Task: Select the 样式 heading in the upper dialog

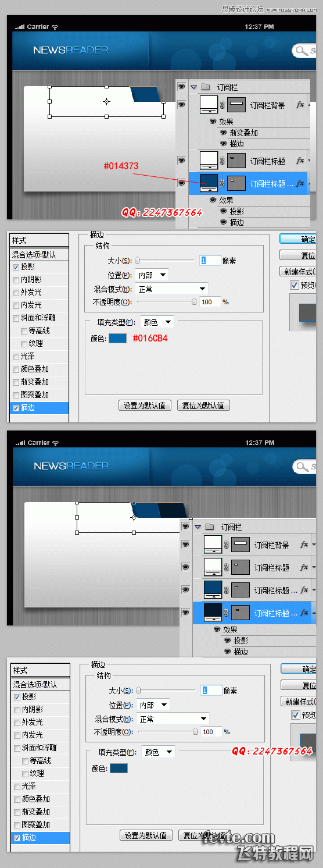Action: tap(40, 240)
